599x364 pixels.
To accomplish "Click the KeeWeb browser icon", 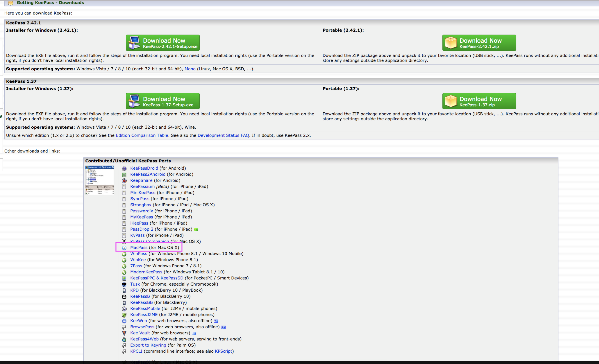I will [x=124, y=321].
